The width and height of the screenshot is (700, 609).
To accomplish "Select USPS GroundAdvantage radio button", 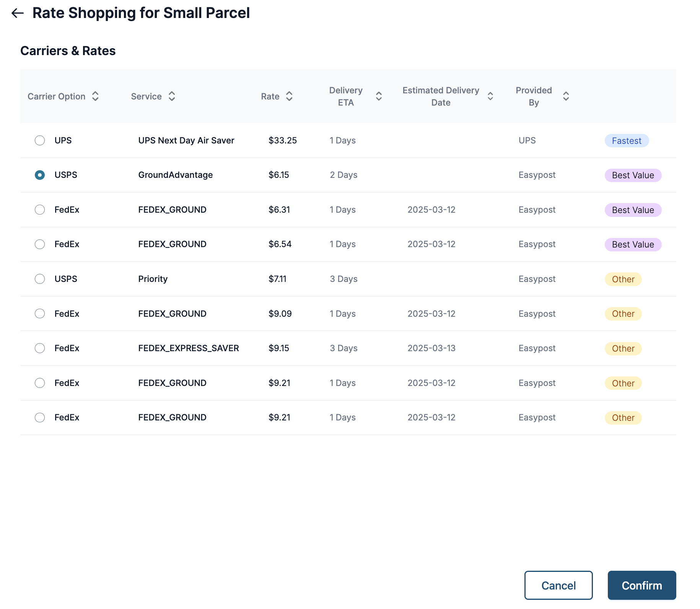I will tap(40, 175).
